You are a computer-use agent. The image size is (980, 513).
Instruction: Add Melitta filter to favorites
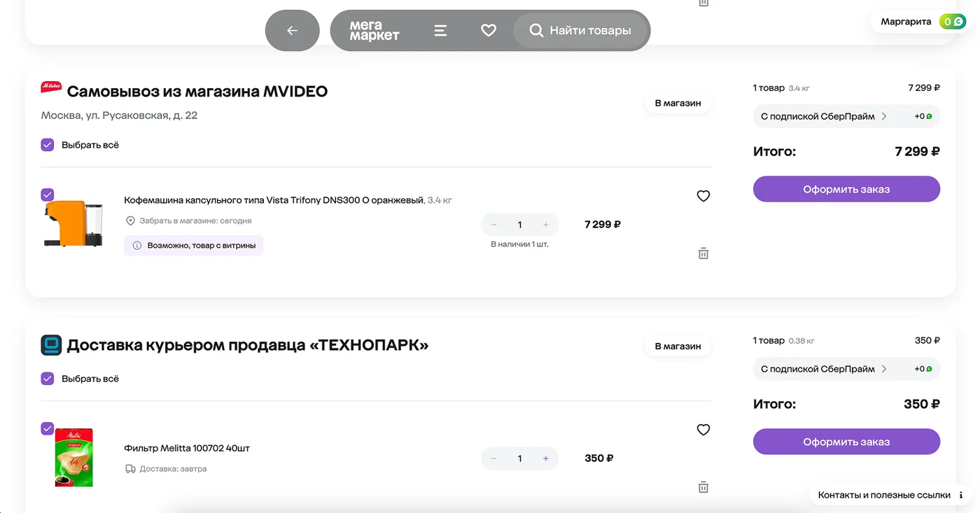tap(703, 430)
